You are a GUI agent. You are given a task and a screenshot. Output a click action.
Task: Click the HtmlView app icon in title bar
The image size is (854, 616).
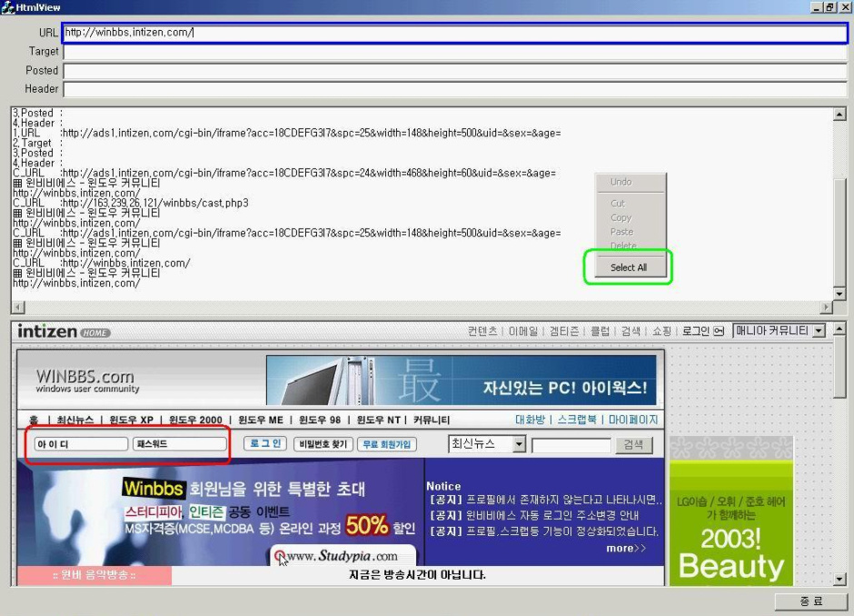7,7
